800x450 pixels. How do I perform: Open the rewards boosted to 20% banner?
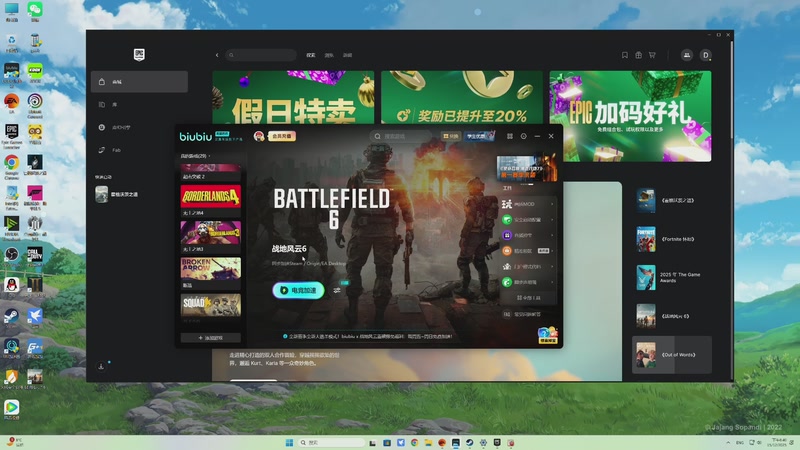[x=462, y=97]
